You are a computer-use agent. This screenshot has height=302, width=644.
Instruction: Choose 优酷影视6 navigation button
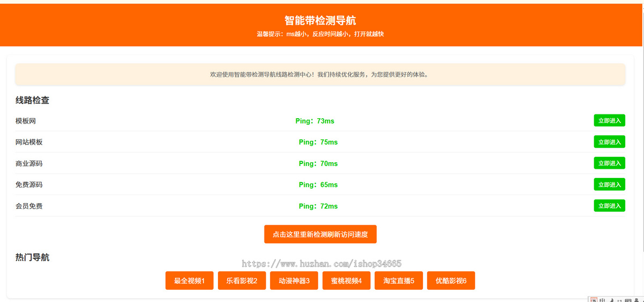click(x=451, y=281)
